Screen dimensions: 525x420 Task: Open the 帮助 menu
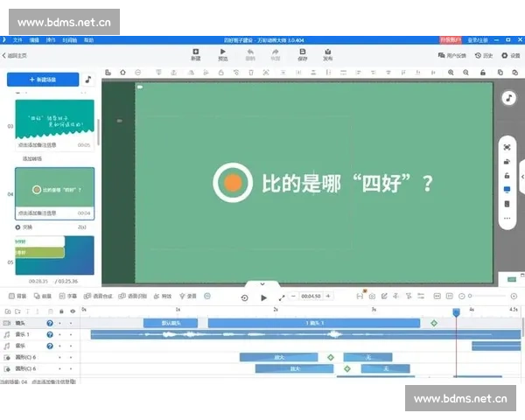click(x=88, y=40)
